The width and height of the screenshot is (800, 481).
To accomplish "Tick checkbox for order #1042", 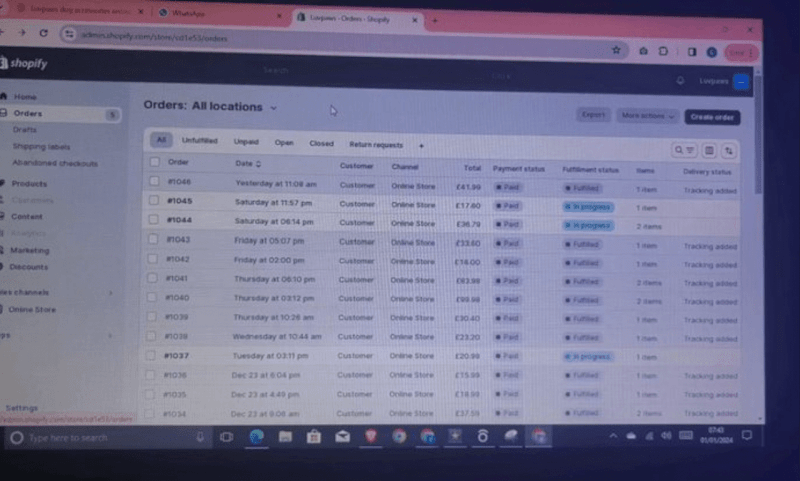I will click(x=153, y=259).
